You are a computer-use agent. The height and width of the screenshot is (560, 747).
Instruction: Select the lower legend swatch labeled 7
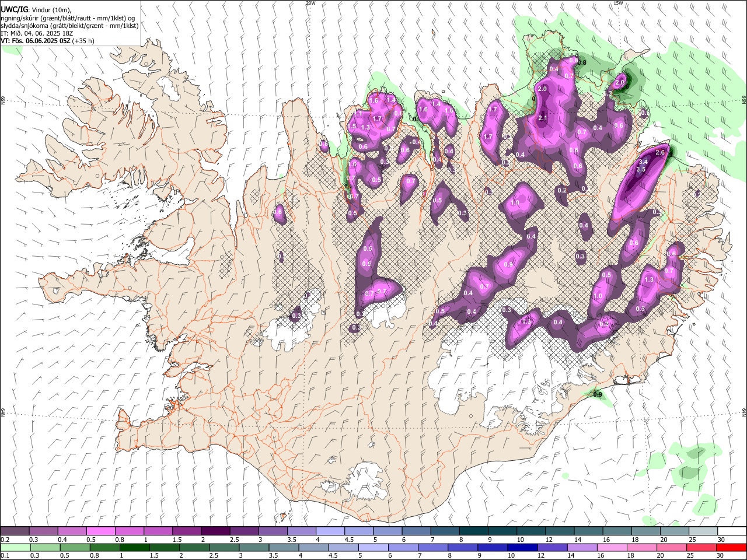pyautogui.click(x=433, y=548)
